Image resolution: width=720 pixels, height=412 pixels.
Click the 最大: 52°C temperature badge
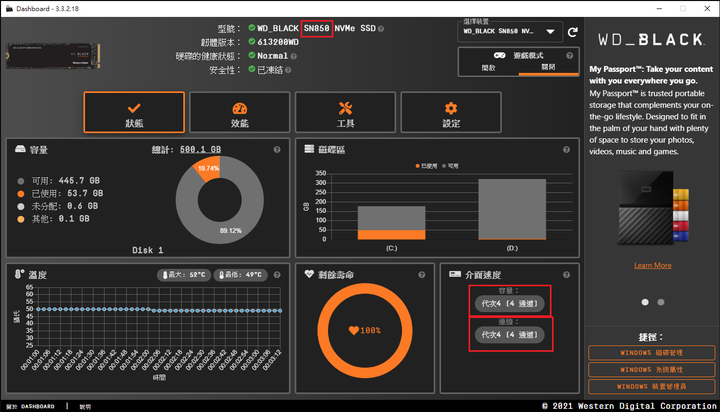point(184,275)
